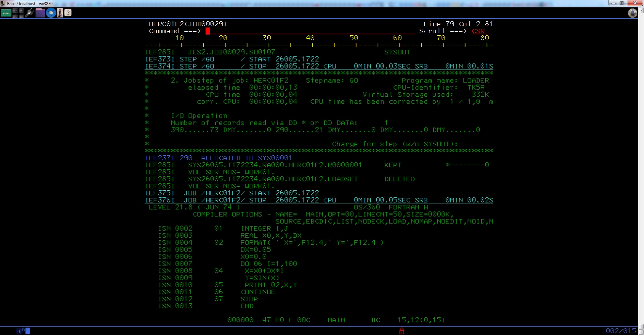Open help with the question mark icon
The height and width of the screenshot is (335, 644).
(x=68, y=13)
